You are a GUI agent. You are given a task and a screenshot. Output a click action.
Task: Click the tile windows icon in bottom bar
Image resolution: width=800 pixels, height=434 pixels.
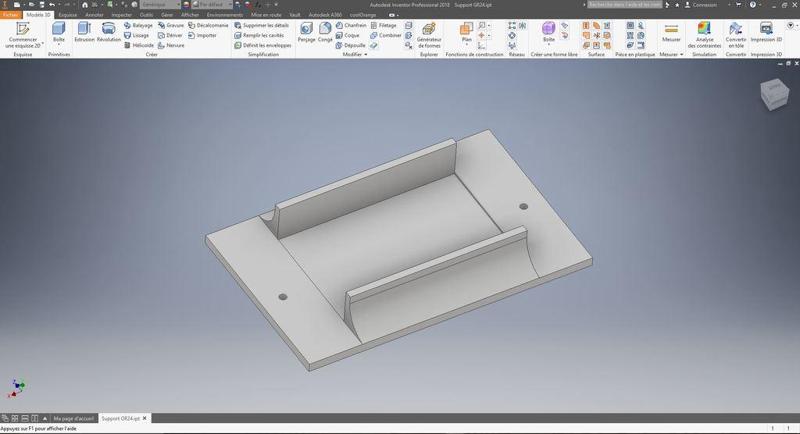point(15,418)
